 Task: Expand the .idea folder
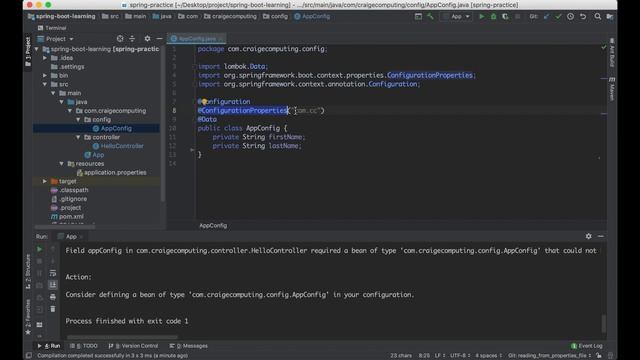point(45,58)
